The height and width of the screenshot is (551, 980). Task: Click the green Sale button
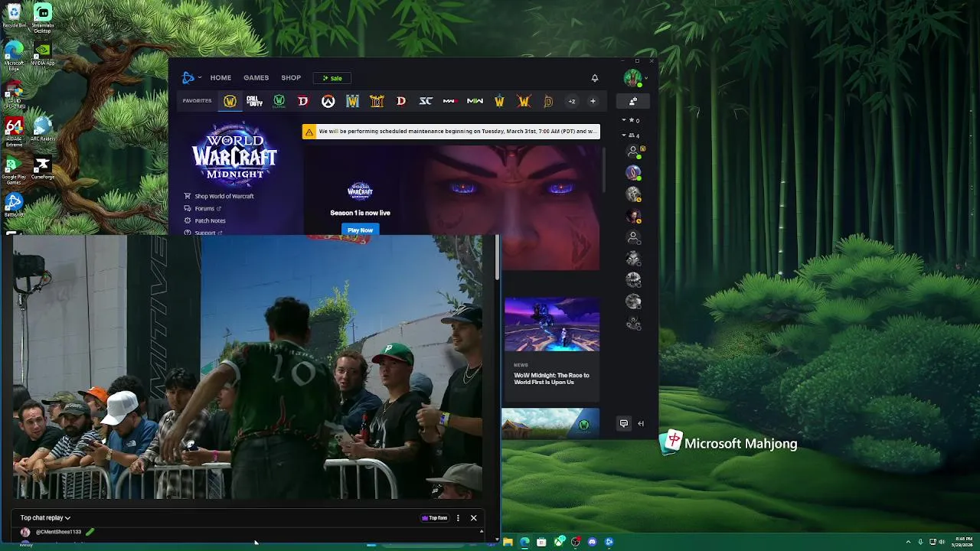pos(332,78)
